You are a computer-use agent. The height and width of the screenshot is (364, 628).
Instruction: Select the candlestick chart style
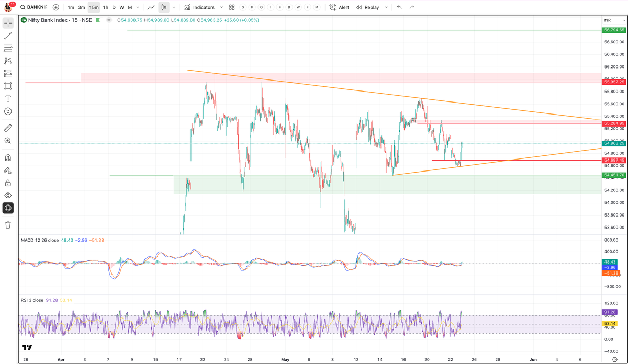point(164,7)
